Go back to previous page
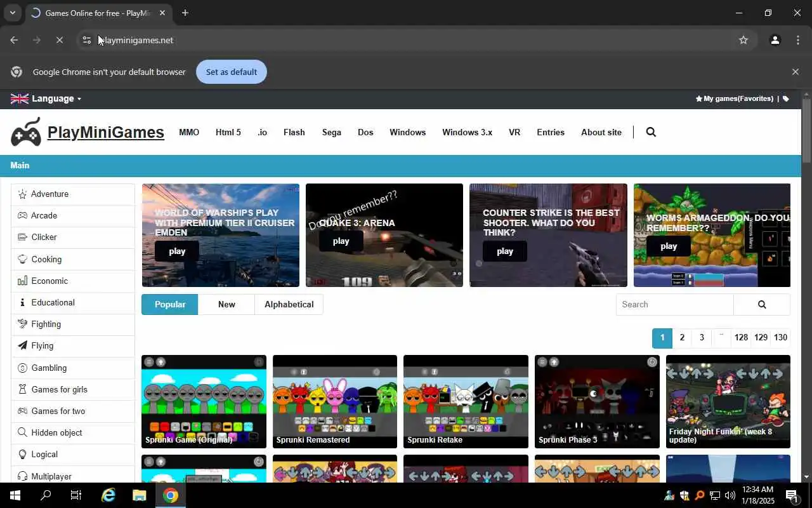 coord(14,40)
